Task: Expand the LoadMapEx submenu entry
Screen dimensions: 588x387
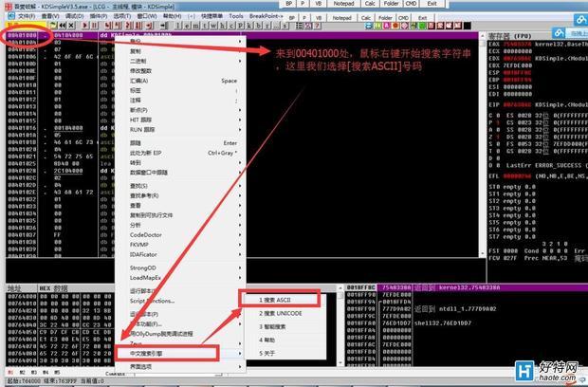Action: [180, 278]
